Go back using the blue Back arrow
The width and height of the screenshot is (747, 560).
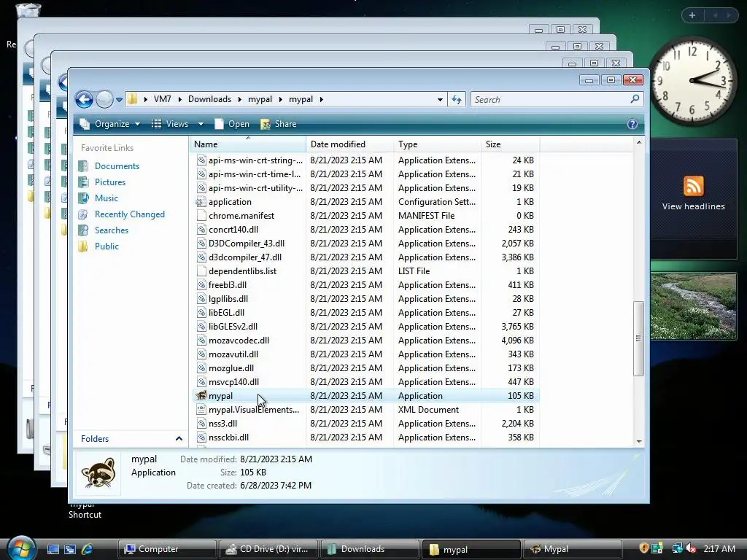pyautogui.click(x=85, y=99)
